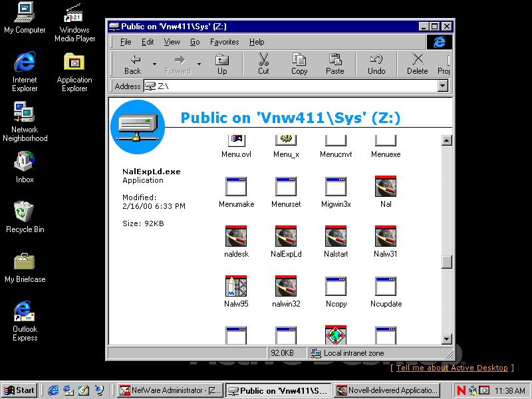Image resolution: width=532 pixels, height=399 pixels.
Task: Select the Nalw31 application icon
Action: [386, 236]
